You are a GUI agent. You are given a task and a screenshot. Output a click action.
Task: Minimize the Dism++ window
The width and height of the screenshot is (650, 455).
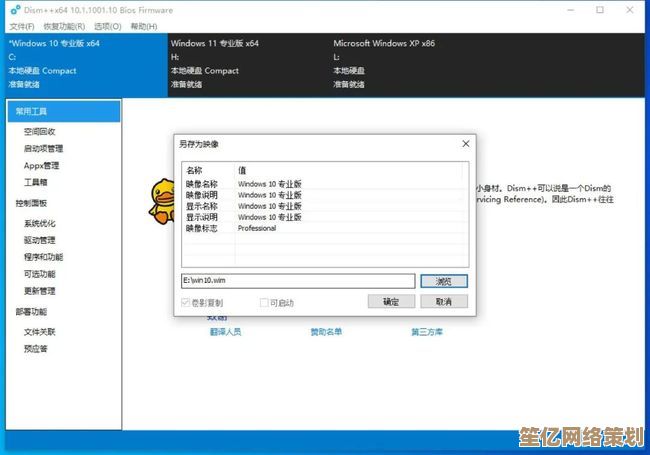point(570,10)
